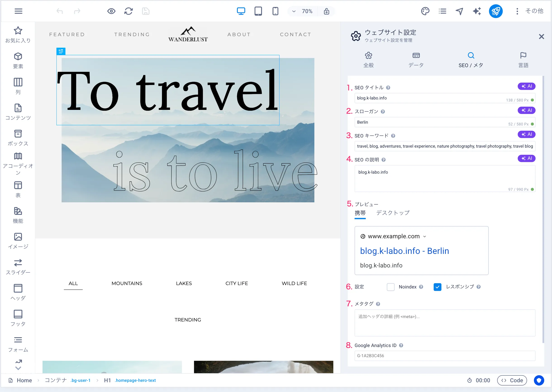Click help icon next to SEO タイトル
The width and height of the screenshot is (552, 392).
(388, 88)
